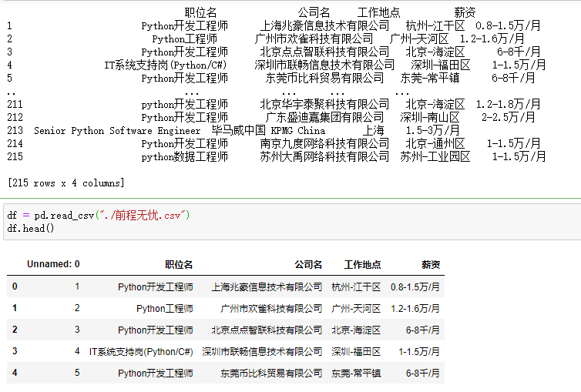Click index label 0 in the dataframe table

[15, 286]
